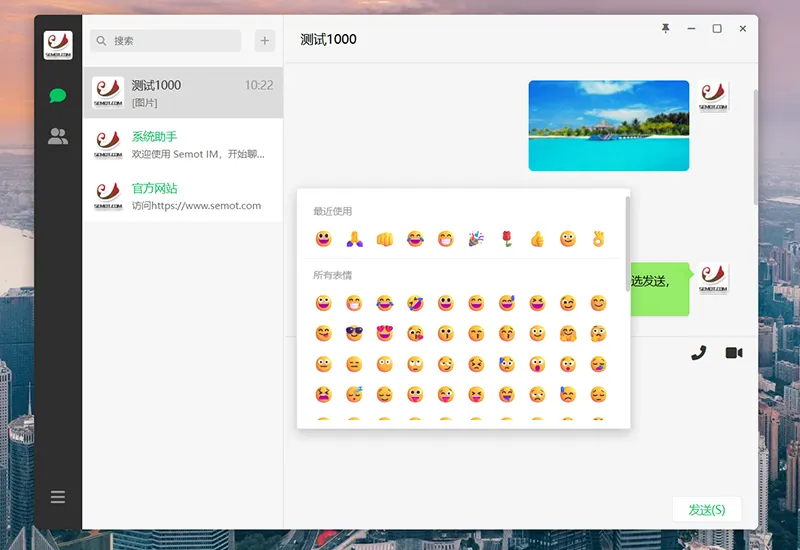The width and height of the screenshot is (800, 550).
Task: Open the beach photo in chat
Action: (x=608, y=126)
